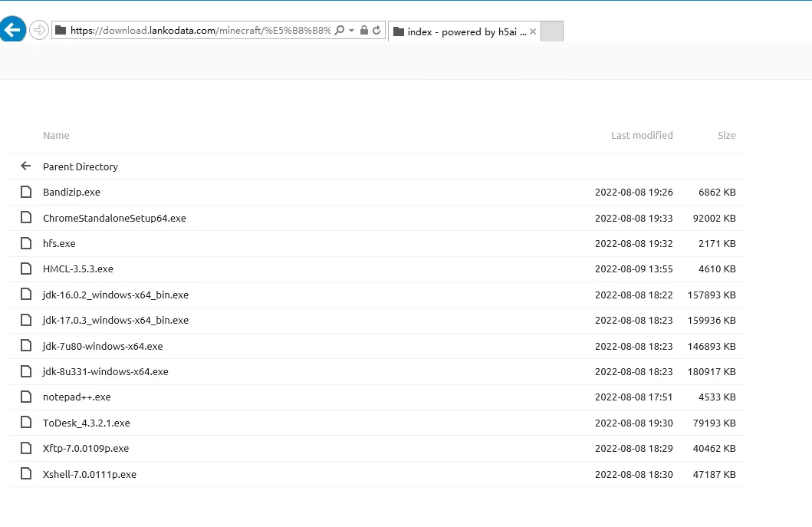Image resolution: width=812 pixels, height=527 pixels.
Task: Sort files by Last modified header
Action: pos(642,135)
